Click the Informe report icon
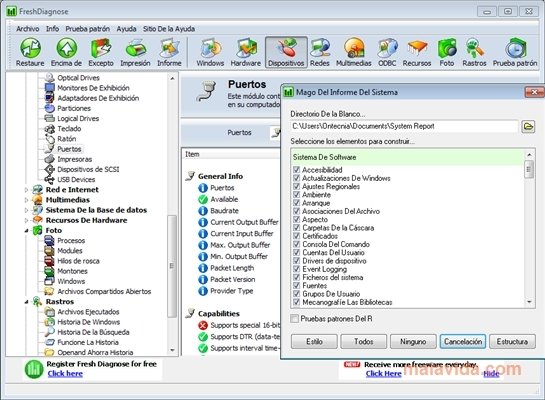Viewport: 545px width, 400px height. tap(169, 52)
